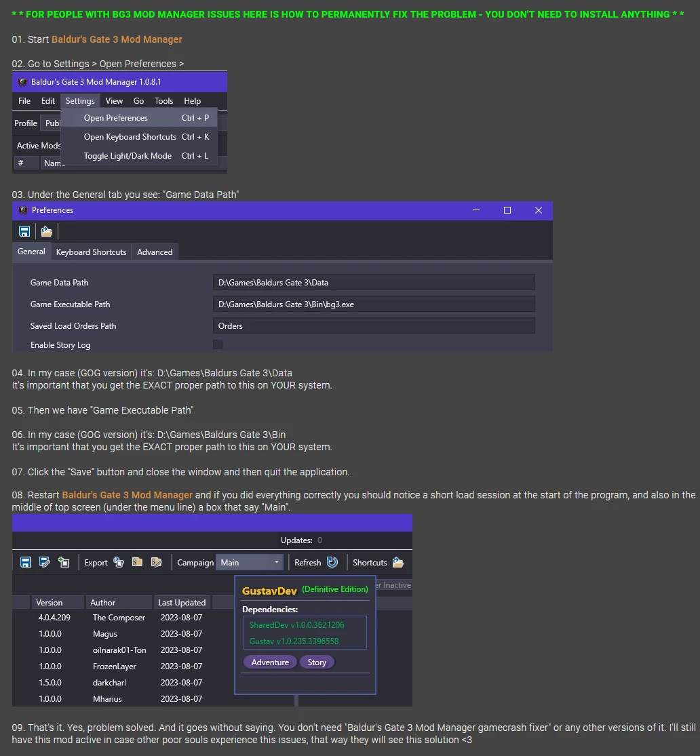
Task: Click the save-with-pencil icon in main toolbar
Action: [45, 562]
